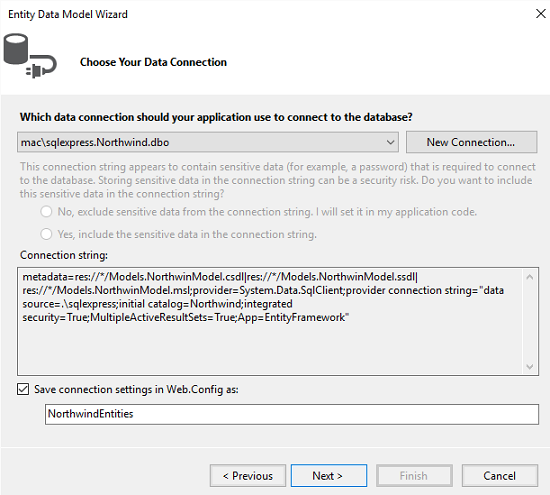550x495 pixels.
Task: Go back with the Previous button
Action: 248,476
